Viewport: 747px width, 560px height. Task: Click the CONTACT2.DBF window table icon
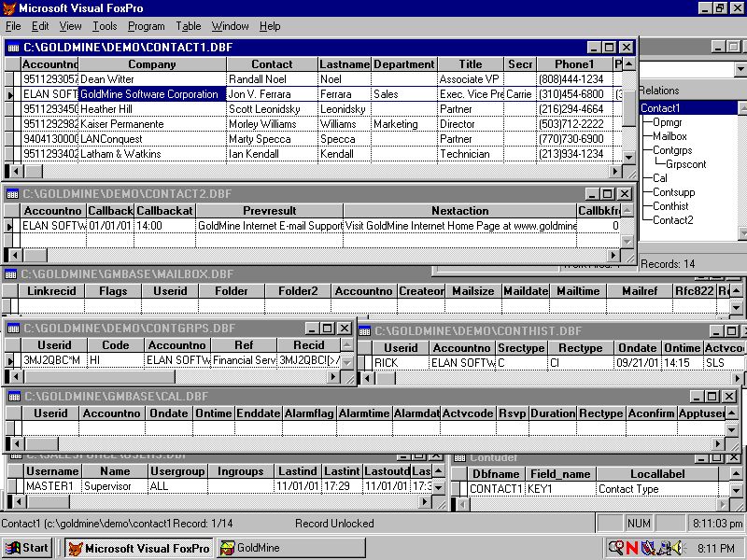click(12, 194)
